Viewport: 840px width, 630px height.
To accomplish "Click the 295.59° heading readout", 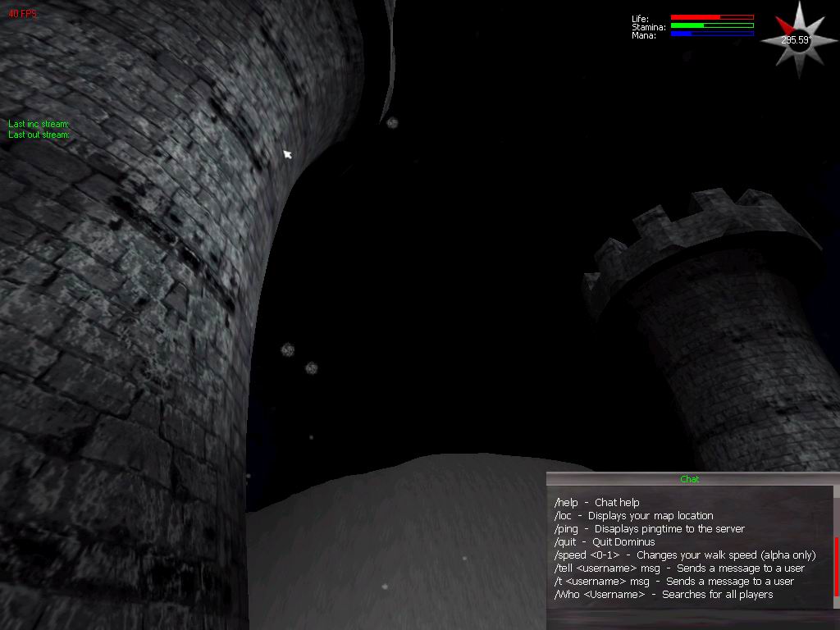I will coord(795,40).
